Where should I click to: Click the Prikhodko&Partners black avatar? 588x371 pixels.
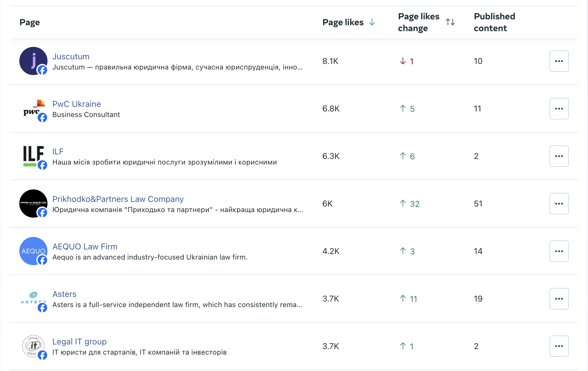(x=33, y=204)
